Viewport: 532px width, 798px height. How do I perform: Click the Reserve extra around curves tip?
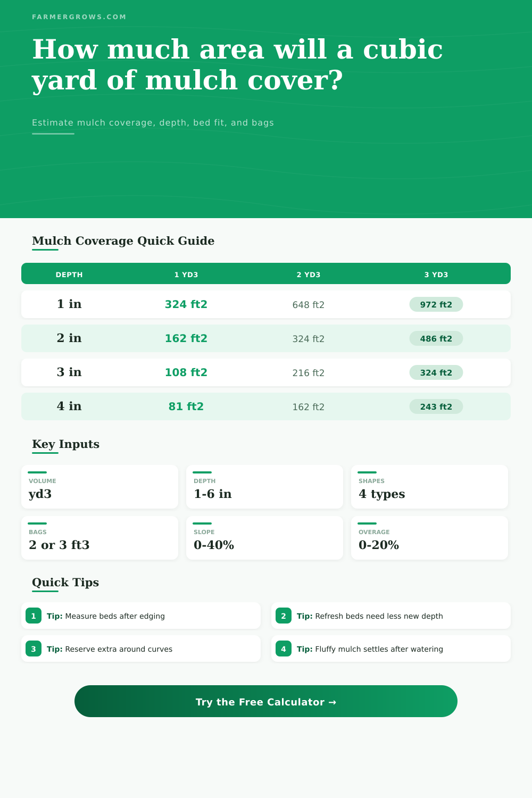click(x=141, y=649)
